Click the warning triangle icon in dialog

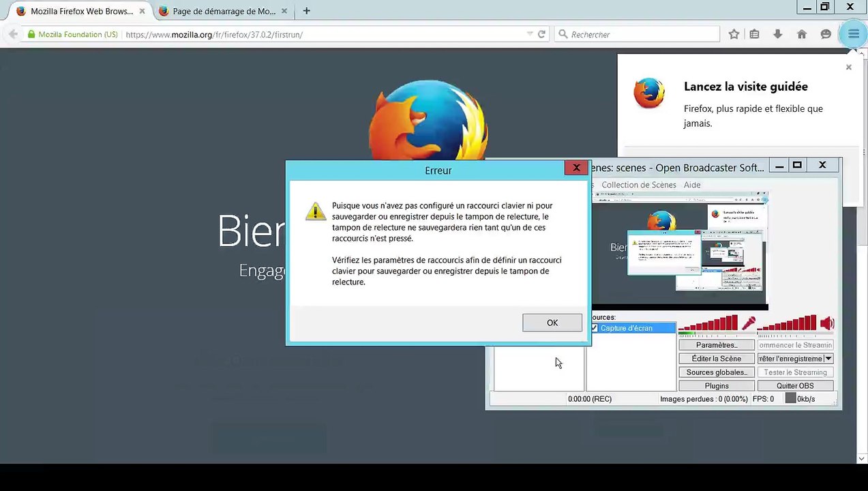pos(316,211)
